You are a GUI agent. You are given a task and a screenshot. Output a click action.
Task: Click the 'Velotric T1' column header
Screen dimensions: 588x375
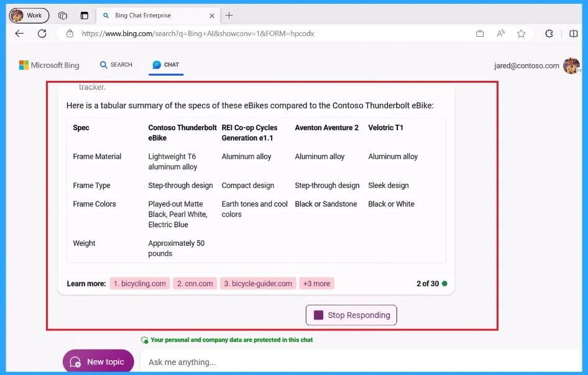coord(385,127)
